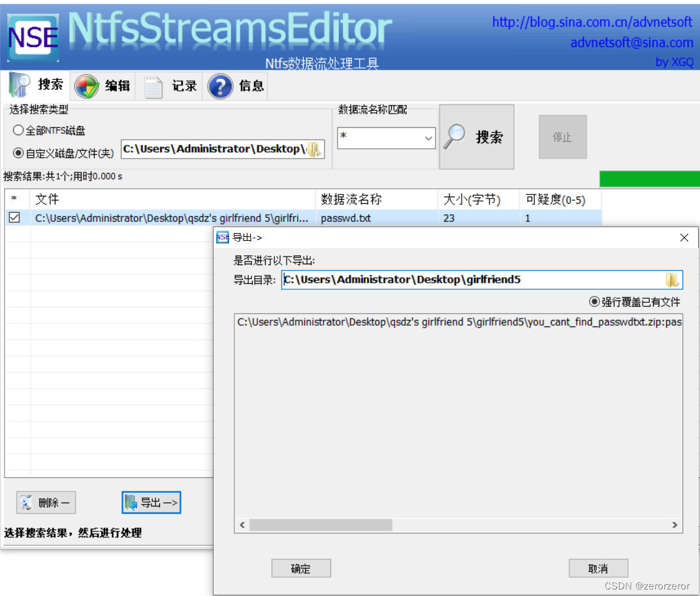Click the advnetsoft@sina.com email link
The height and width of the screenshot is (596, 700).
click(x=631, y=42)
